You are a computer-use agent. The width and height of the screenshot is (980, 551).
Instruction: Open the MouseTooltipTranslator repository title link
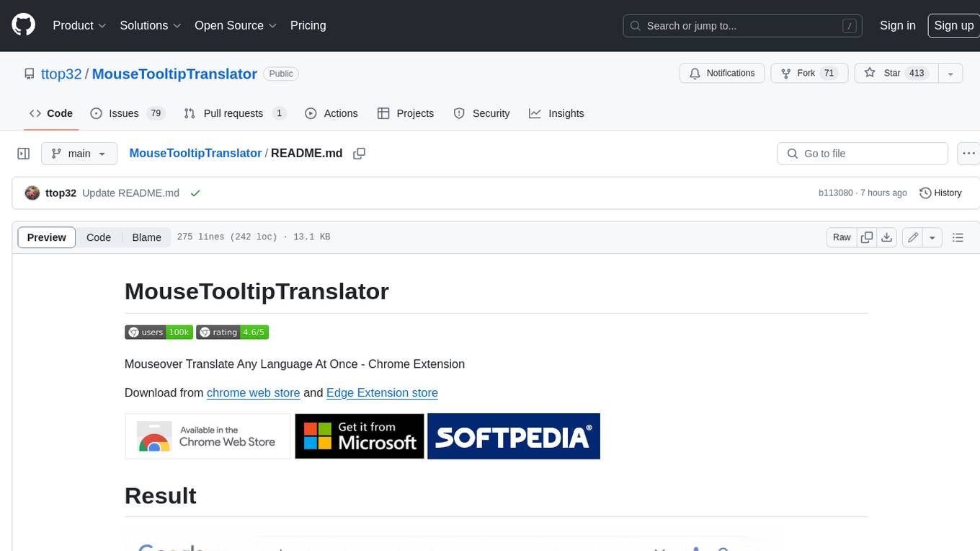174,74
